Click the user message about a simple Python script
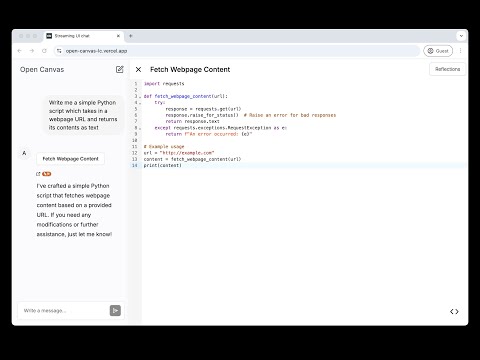Screen dimensions: 480x360 point(83,115)
